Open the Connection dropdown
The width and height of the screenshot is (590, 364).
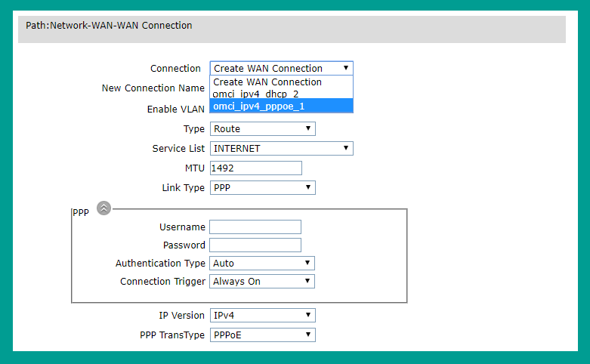[x=282, y=68]
